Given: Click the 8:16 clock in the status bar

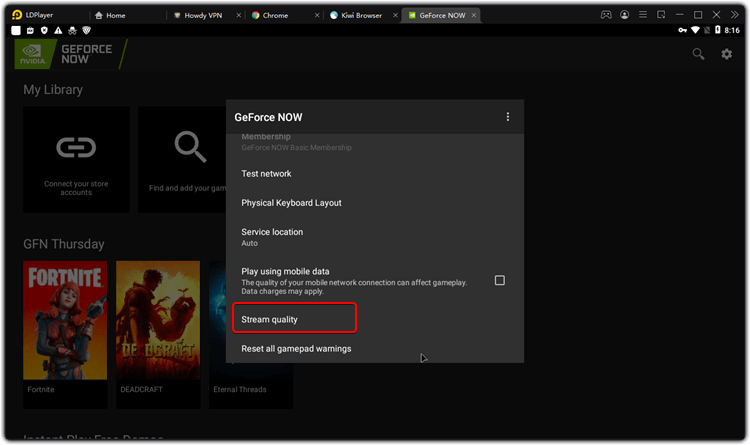Looking at the screenshot, I should [732, 30].
